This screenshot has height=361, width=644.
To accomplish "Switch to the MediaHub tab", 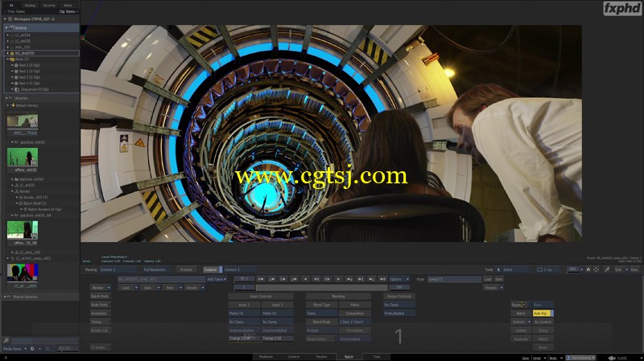I will pyautogui.click(x=266, y=357).
